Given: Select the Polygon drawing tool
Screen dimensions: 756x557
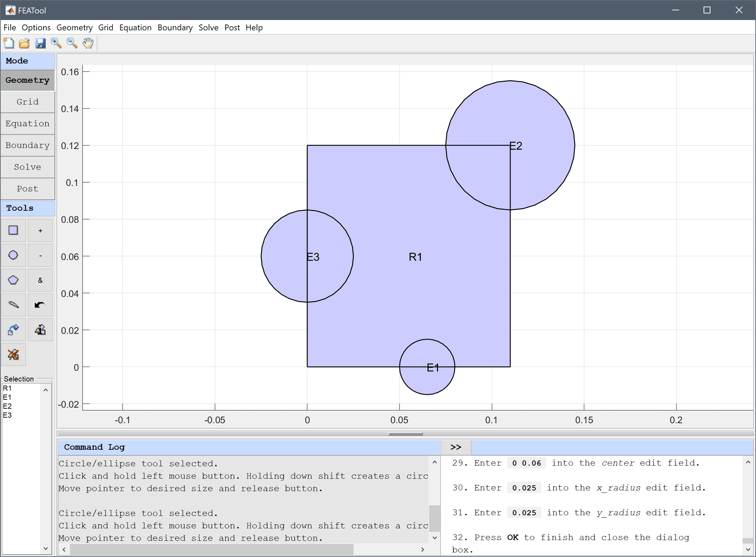Looking at the screenshot, I should click(13, 280).
